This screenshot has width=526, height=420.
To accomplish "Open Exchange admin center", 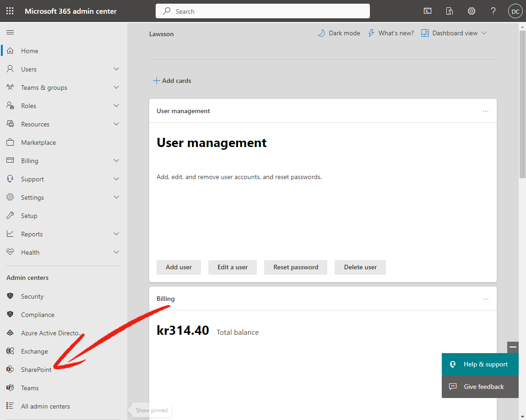I will (34, 351).
